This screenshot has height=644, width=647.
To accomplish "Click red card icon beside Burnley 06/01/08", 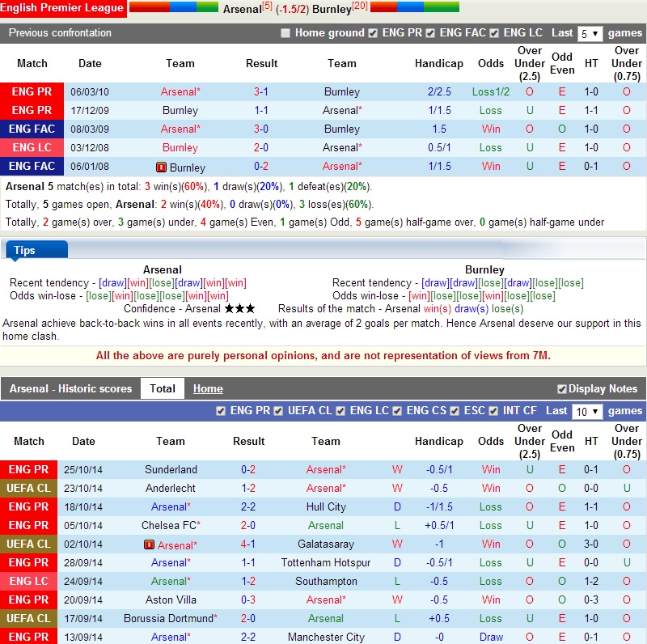I will 161,167.
